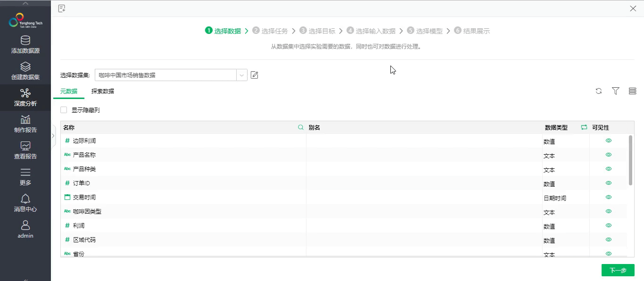The image size is (644, 281).
Task: Click the Abc type icon of 产品名称
Action: click(67, 155)
